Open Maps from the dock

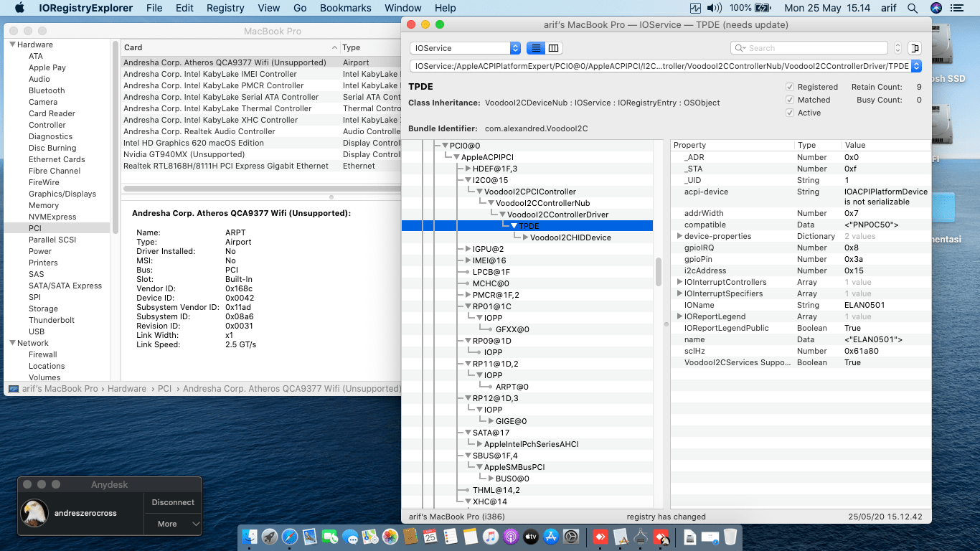coord(370,537)
